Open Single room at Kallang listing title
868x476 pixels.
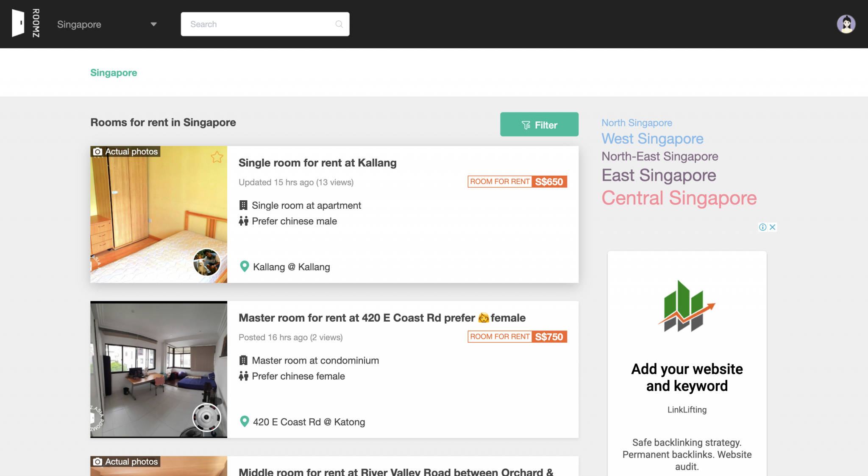pyautogui.click(x=317, y=163)
